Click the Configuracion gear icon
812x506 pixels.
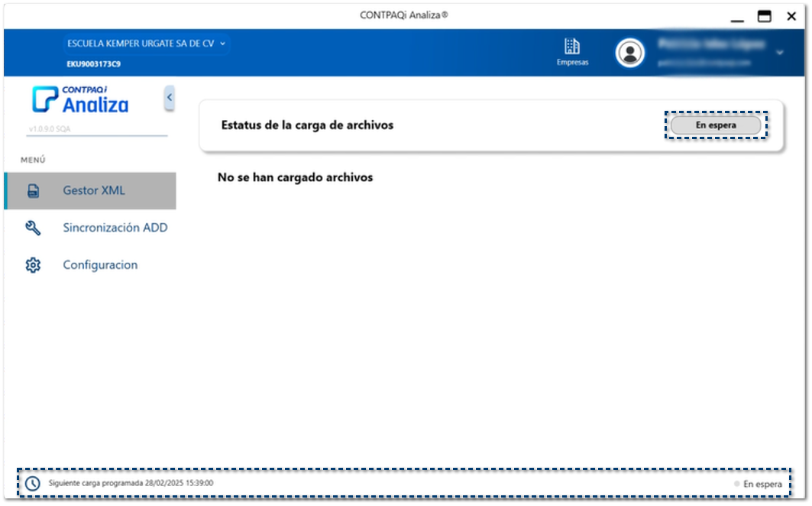point(33,265)
